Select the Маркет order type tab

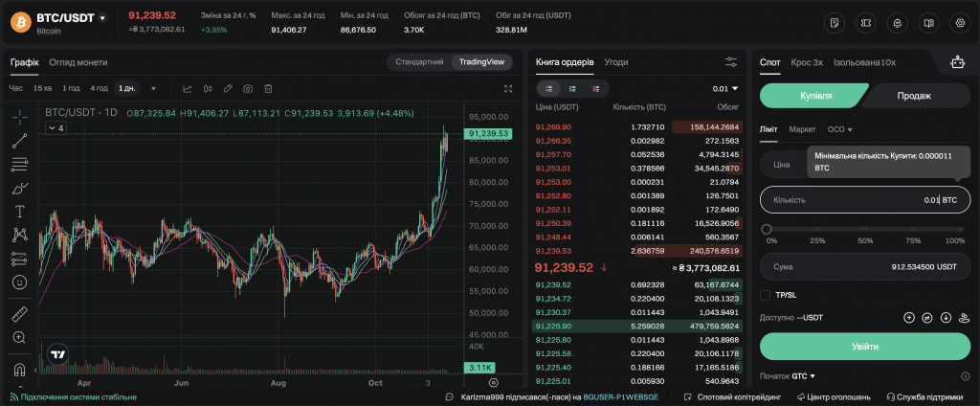coord(803,129)
